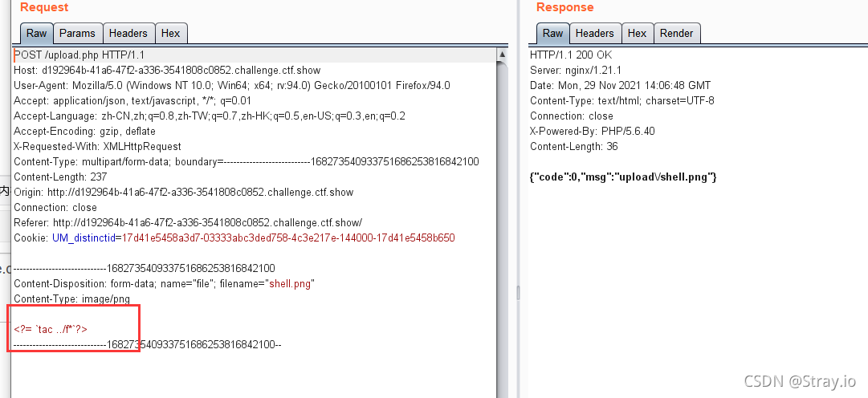Click the X-Requested-With: XMLHttpRequest line
The height and width of the screenshot is (398, 868).
pyautogui.click(x=97, y=147)
